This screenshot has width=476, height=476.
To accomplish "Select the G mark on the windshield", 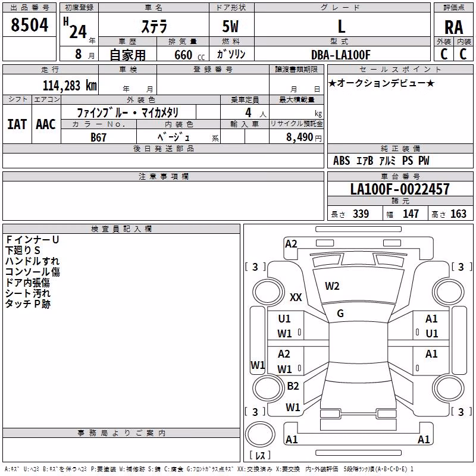I will 340,314.
